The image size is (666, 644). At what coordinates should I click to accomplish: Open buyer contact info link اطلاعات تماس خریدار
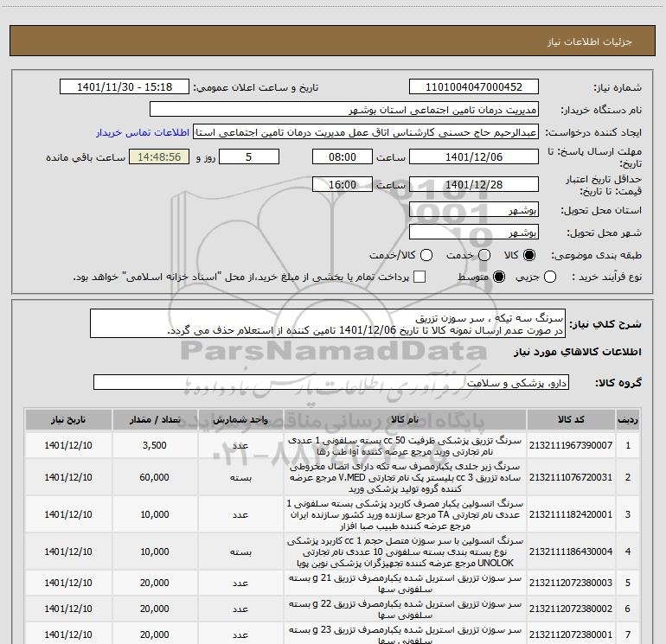click(143, 132)
